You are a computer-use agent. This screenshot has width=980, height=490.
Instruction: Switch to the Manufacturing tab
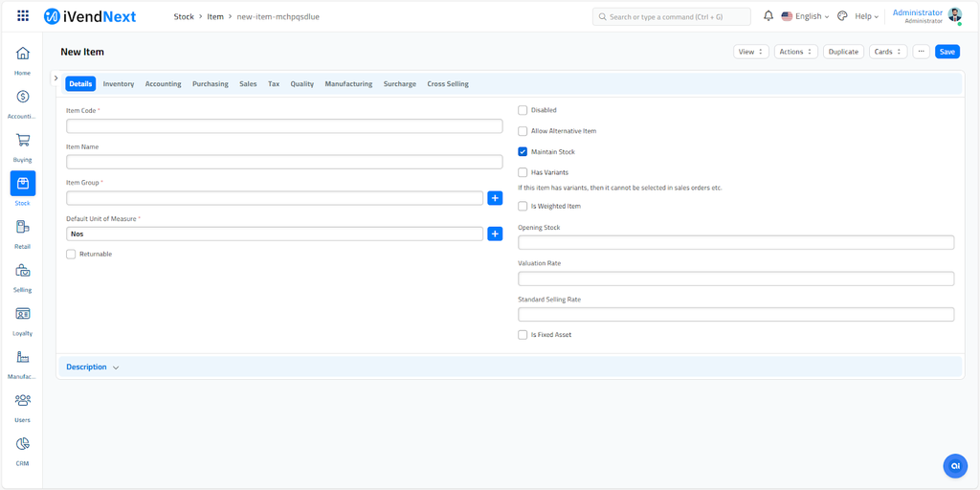tap(348, 84)
